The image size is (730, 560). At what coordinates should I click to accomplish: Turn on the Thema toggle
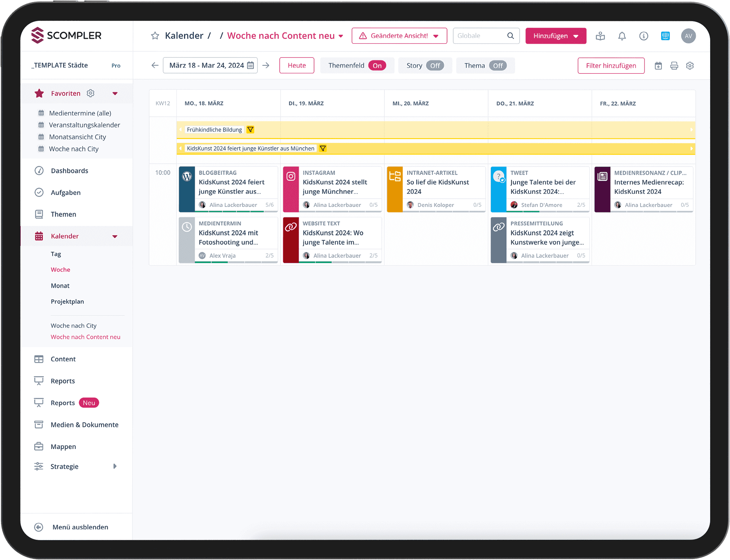(498, 65)
